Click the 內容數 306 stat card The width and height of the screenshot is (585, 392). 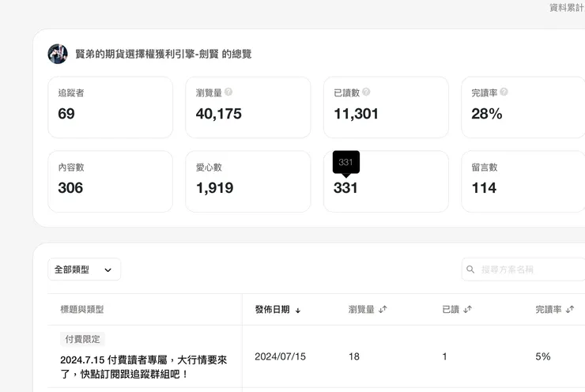[111, 182]
